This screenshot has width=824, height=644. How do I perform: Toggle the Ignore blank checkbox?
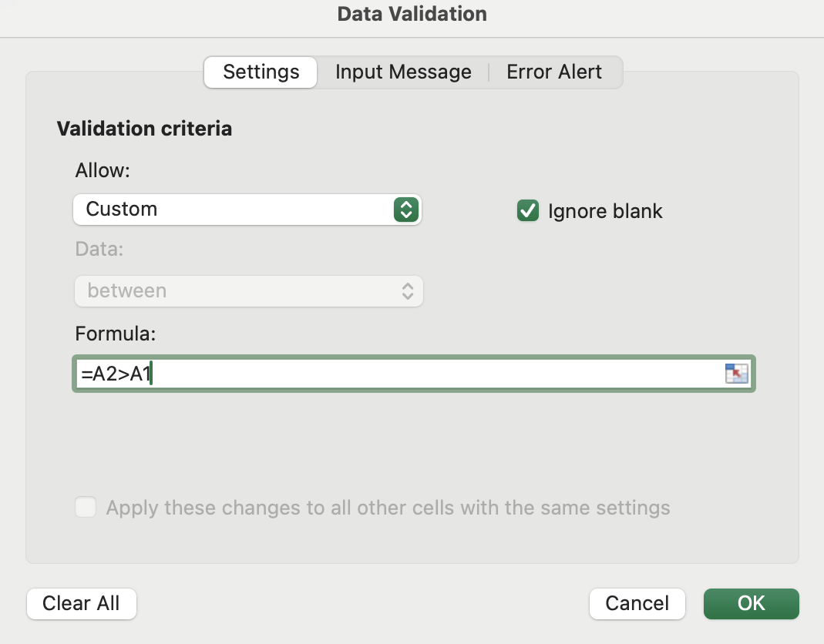click(527, 210)
